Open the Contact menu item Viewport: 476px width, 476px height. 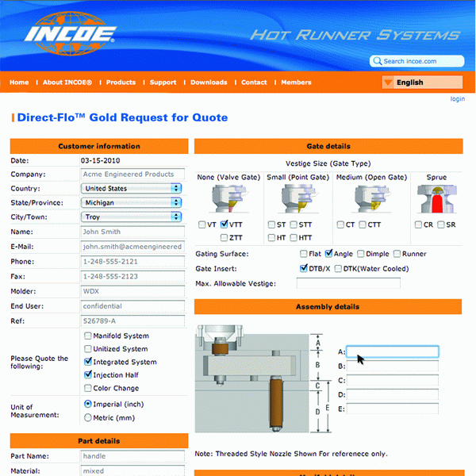pyautogui.click(x=254, y=83)
